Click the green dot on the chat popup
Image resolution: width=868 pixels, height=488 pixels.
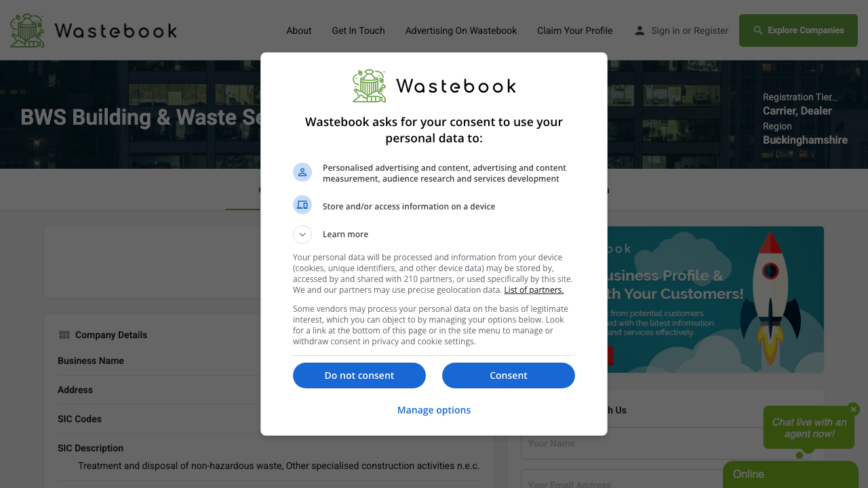(800, 456)
